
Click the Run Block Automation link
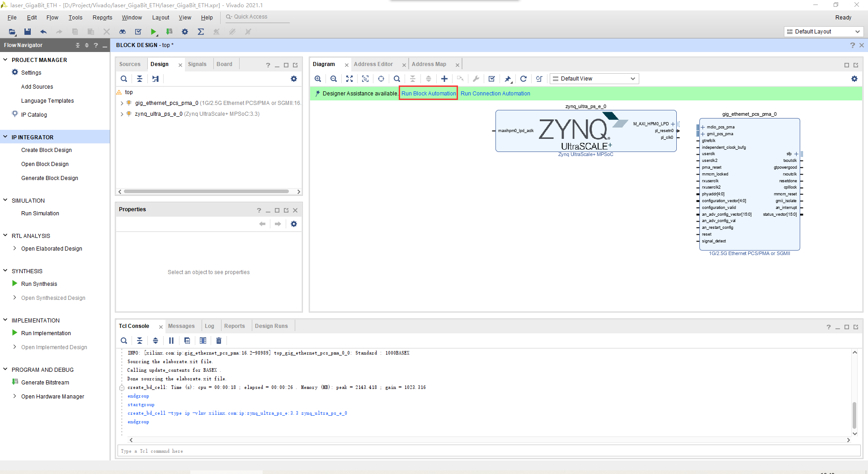pyautogui.click(x=428, y=93)
